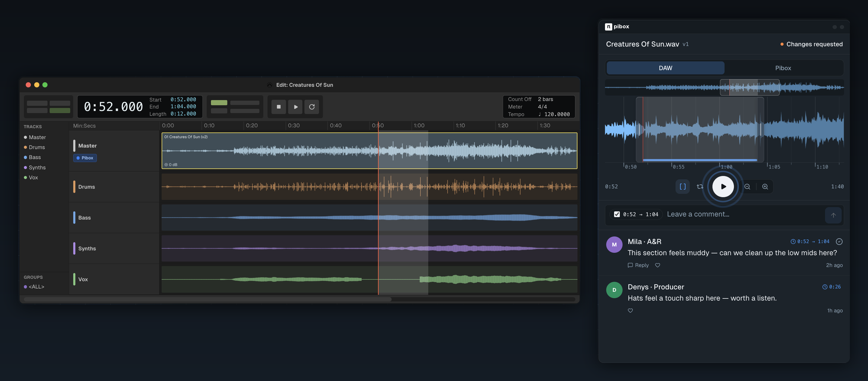The width and height of the screenshot is (868, 381).
Task: Open Mila's avatar
Action: (614, 244)
